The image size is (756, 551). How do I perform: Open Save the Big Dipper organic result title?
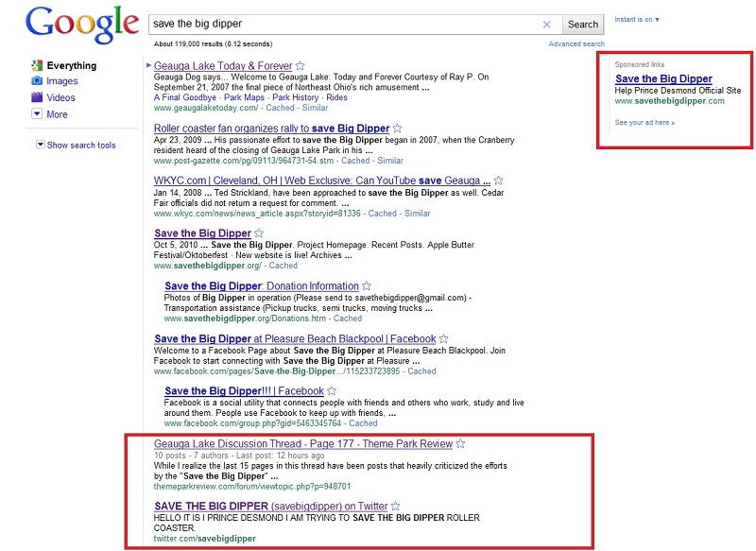[x=202, y=233]
